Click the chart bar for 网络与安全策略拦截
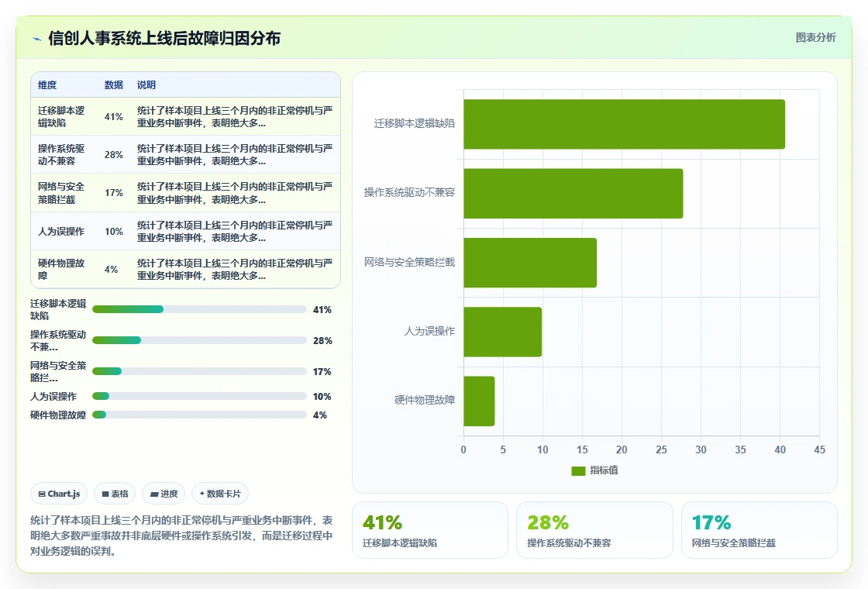868x589 pixels. (530, 263)
